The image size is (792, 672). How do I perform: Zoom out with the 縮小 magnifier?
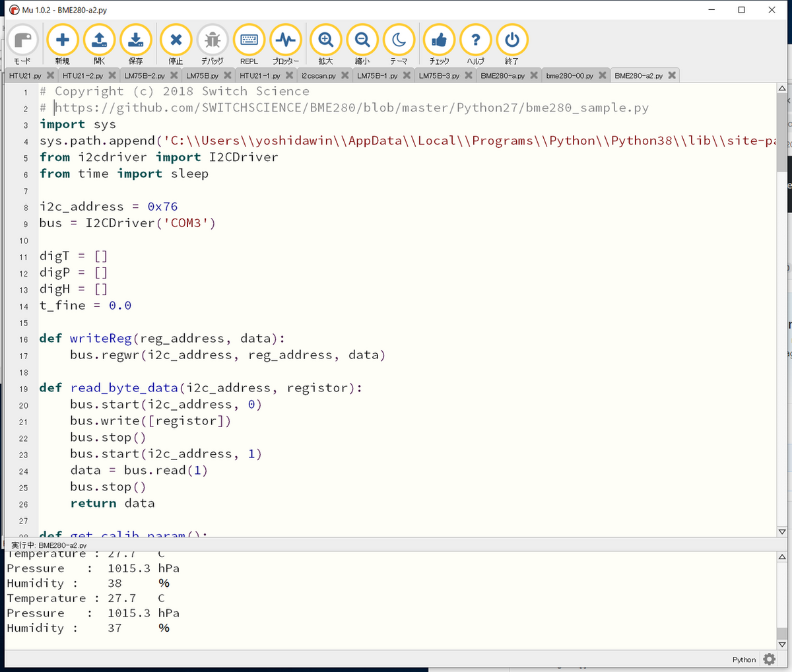click(362, 41)
